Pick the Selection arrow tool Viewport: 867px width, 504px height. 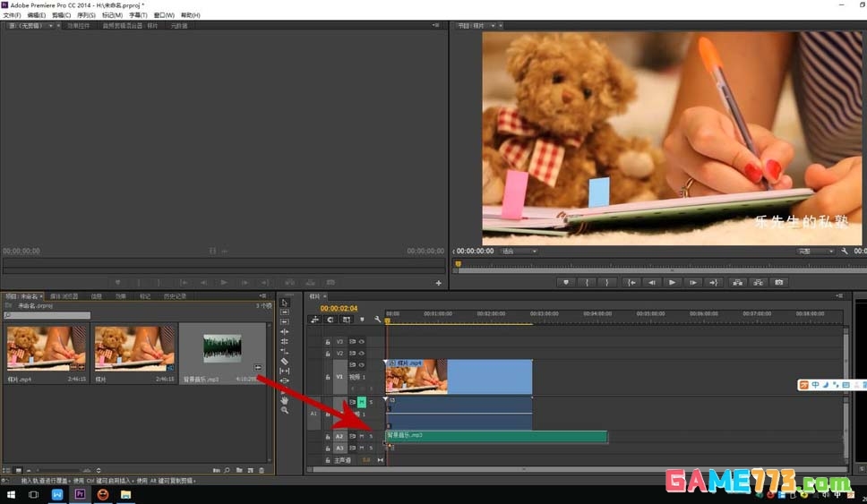click(x=285, y=303)
